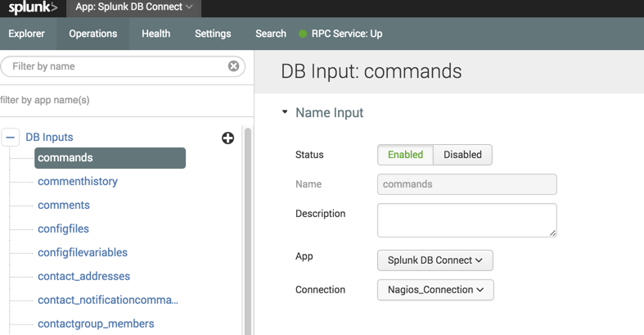Open the Nagios_Connection dropdown
The image size is (644, 335).
point(435,290)
